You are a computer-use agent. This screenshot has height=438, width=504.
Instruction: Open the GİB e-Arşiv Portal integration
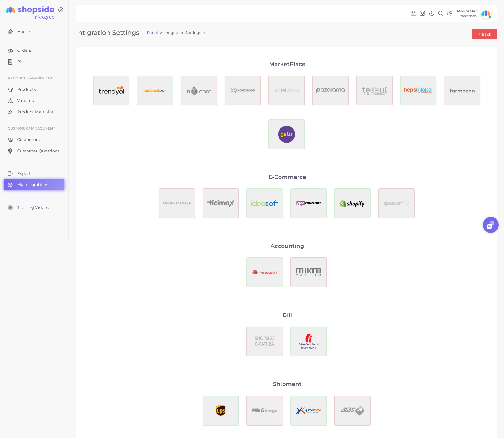coord(309,341)
